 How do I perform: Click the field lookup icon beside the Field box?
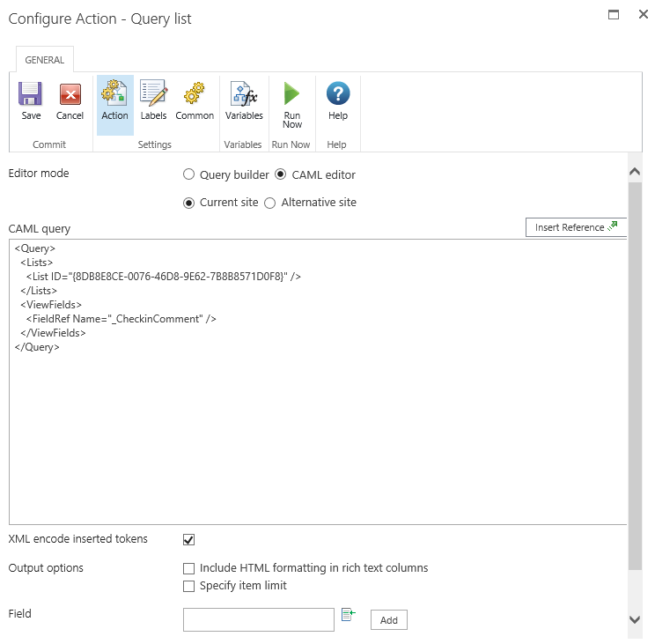[348, 614]
